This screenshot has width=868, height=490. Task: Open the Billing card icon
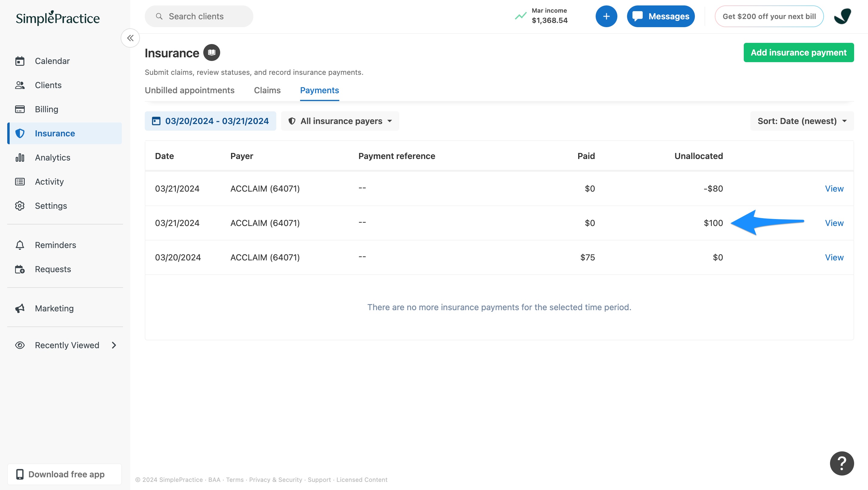[20, 109]
